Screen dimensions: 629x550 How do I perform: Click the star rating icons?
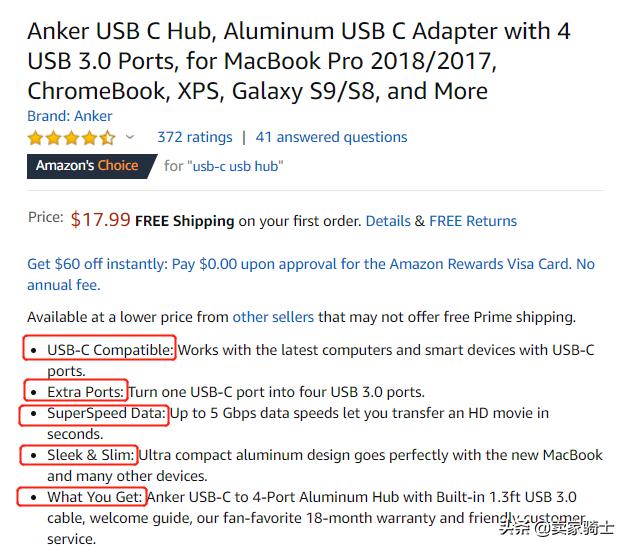pyautogui.click(x=71, y=138)
